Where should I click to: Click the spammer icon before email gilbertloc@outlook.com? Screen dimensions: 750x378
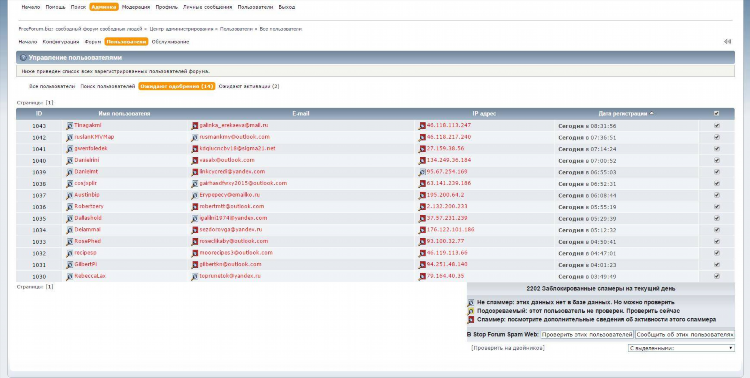coord(195,265)
